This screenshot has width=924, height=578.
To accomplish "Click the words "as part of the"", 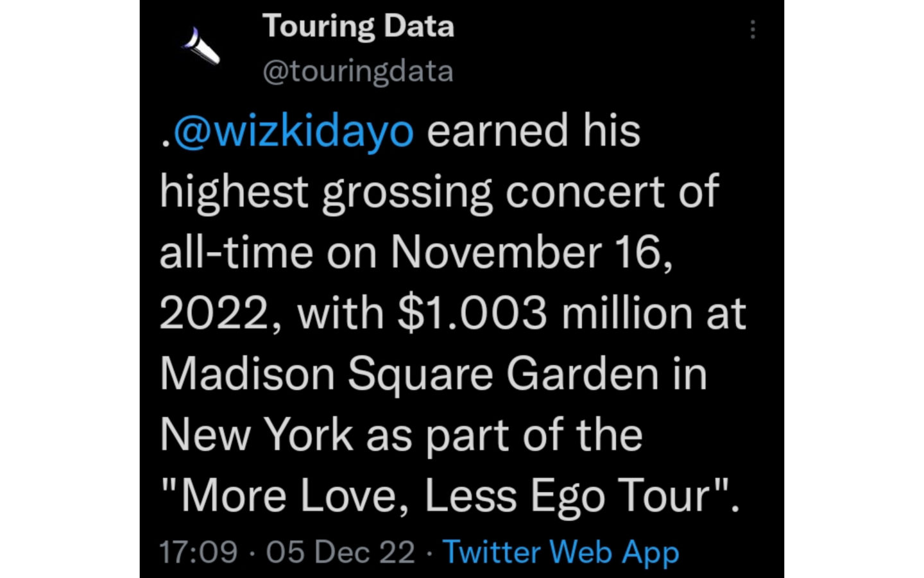I will coord(504,435).
